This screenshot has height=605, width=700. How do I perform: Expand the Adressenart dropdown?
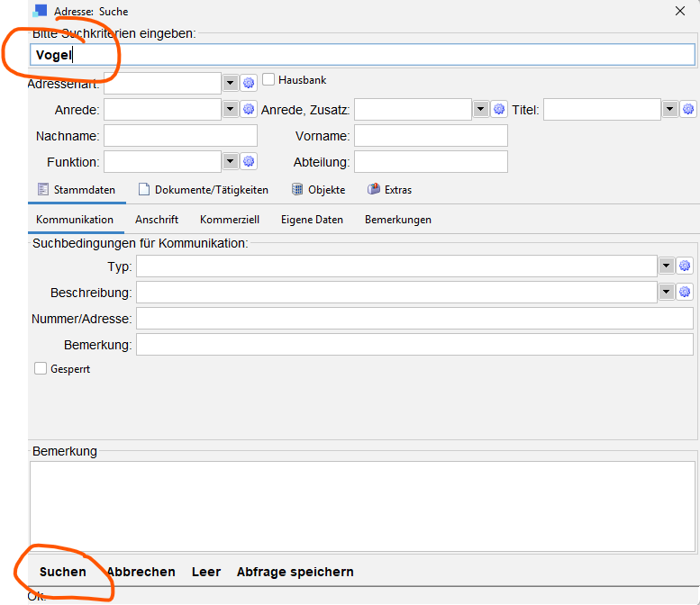(x=230, y=83)
